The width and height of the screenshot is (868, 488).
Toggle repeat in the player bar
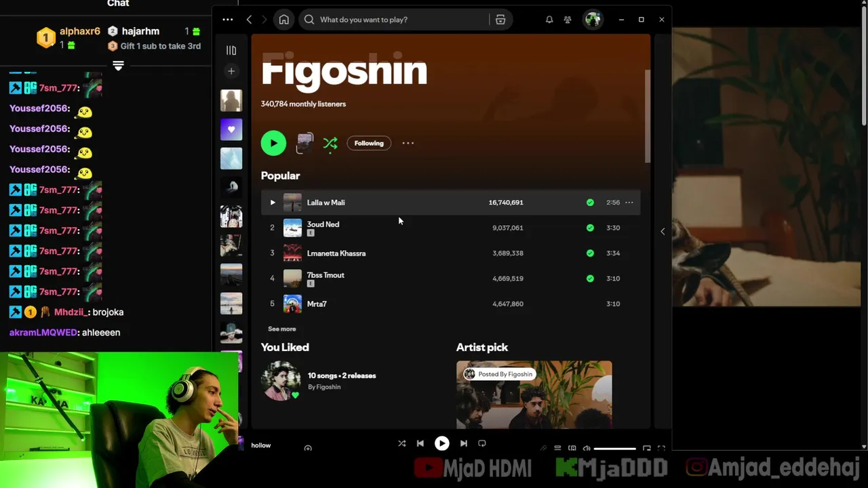click(482, 443)
